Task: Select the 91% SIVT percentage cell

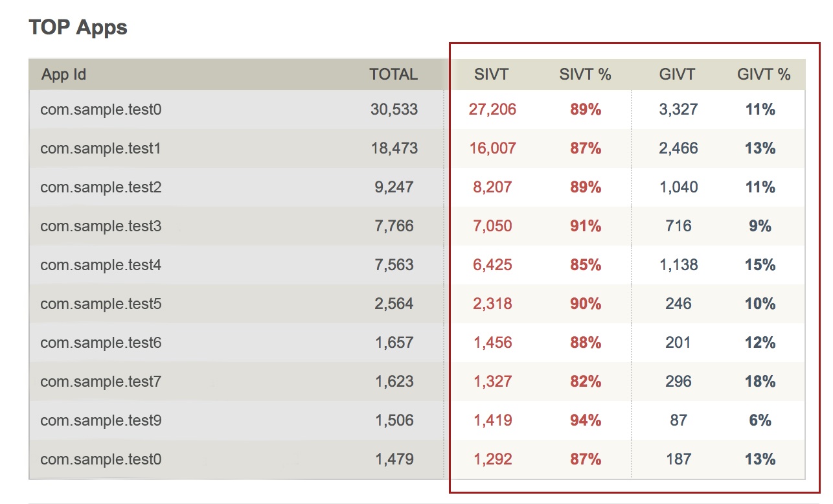Action: [586, 226]
